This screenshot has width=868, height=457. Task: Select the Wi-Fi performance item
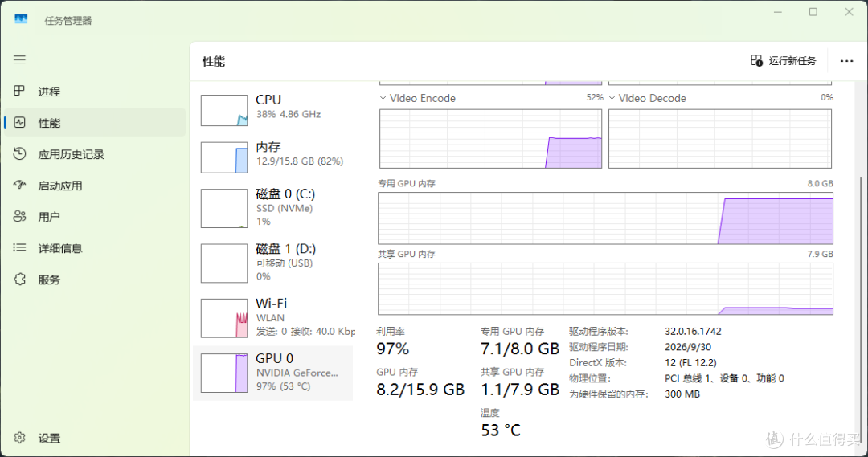[273, 317]
